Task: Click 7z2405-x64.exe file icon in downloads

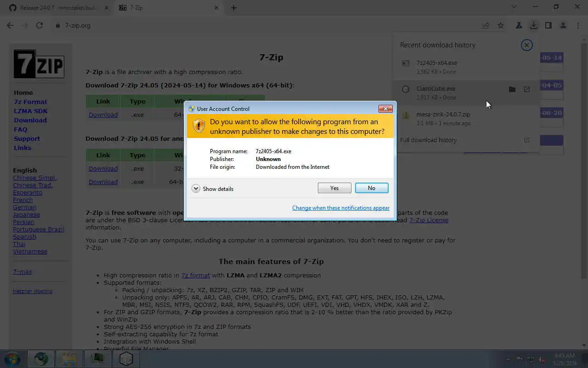Action: [x=406, y=63]
